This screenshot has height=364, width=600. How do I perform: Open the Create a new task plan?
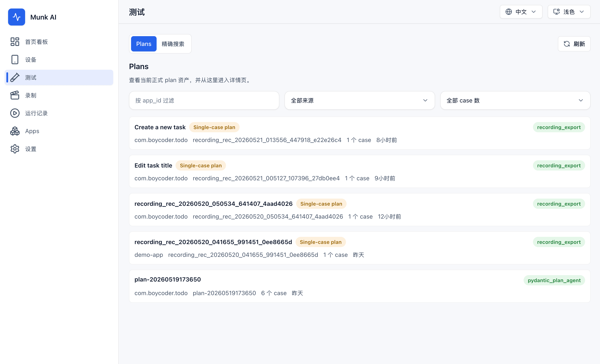pos(160,127)
